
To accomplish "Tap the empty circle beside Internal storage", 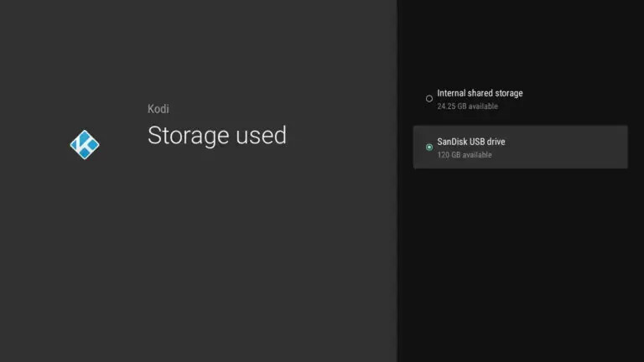I will 429,99.
